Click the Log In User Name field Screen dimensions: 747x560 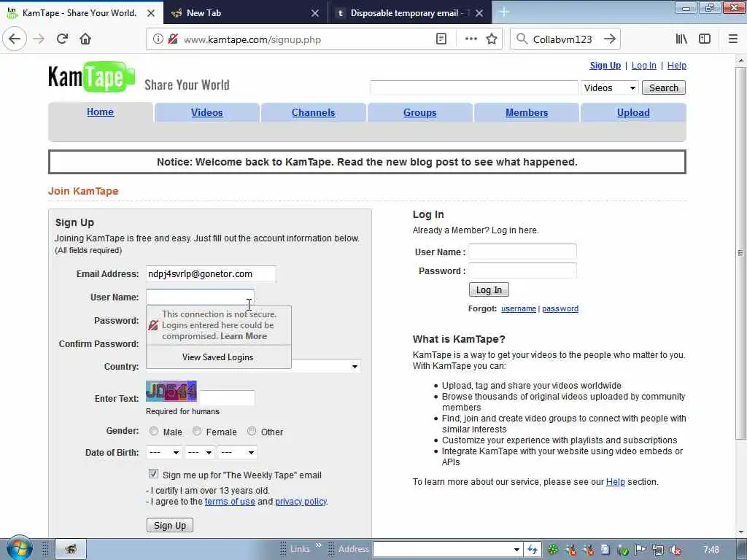tap(522, 252)
